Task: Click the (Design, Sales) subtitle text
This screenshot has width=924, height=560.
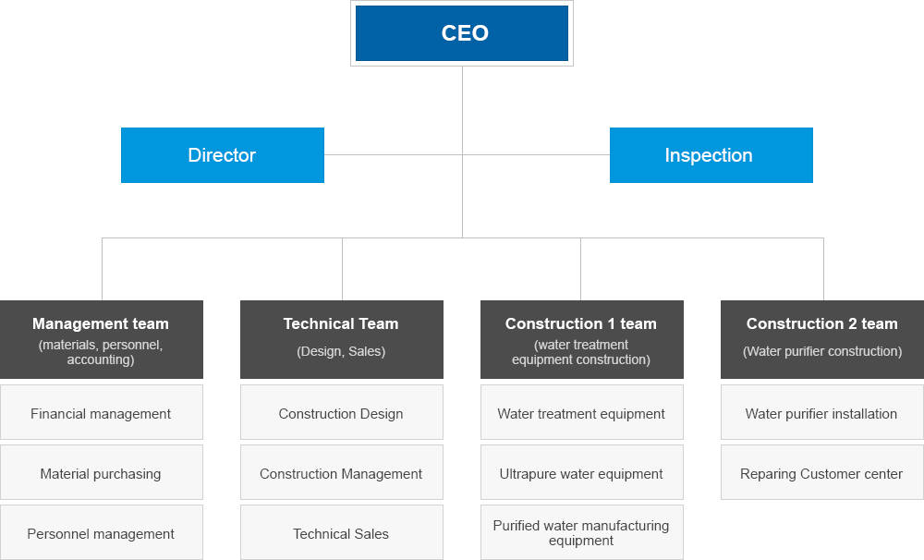Action: coord(341,352)
